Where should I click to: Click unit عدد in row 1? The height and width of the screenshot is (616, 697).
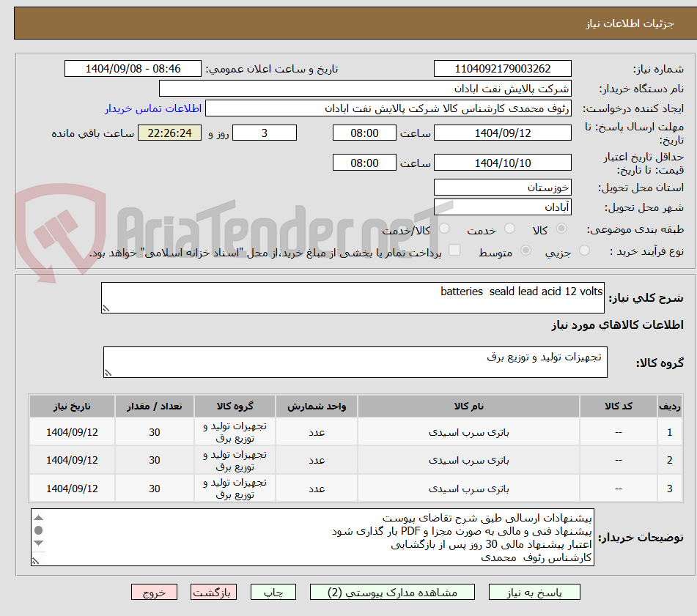(317, 432)
